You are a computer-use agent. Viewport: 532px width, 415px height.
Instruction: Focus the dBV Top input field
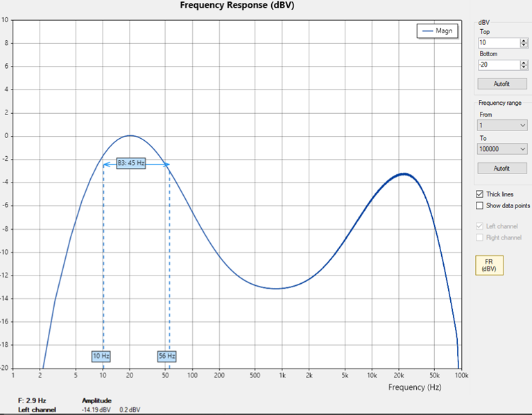click(499, 43)
